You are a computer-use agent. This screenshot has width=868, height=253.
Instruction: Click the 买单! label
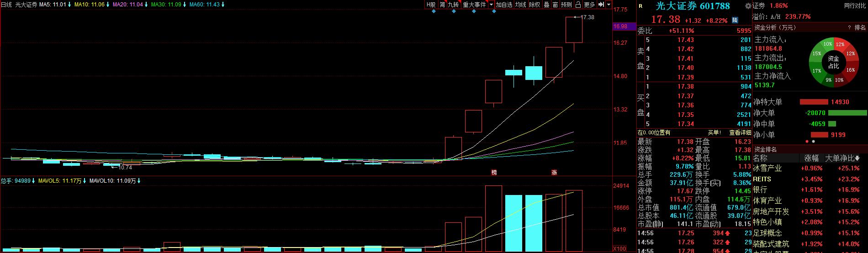[714, 132]
